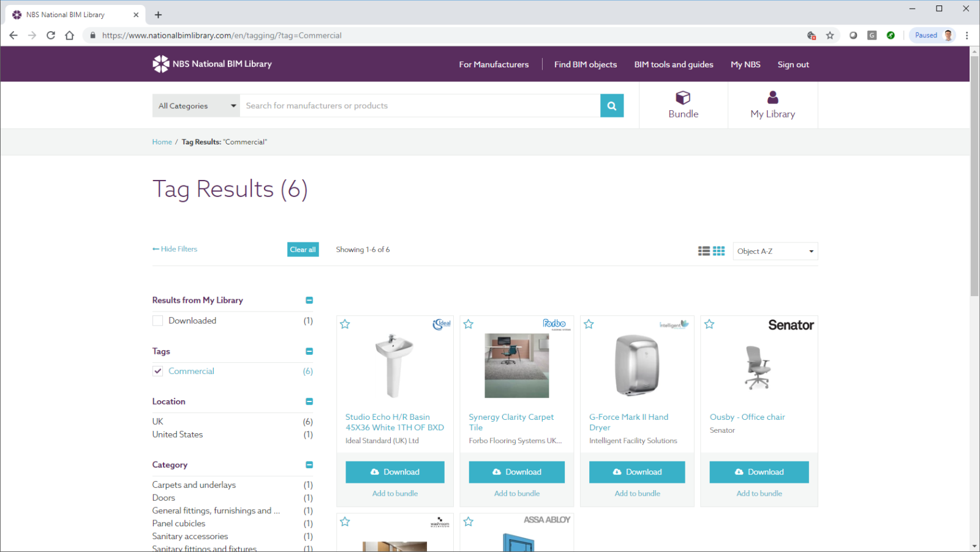Collapse the Category filter section
The height and width of the screenshot is (552, 980).
309,465
